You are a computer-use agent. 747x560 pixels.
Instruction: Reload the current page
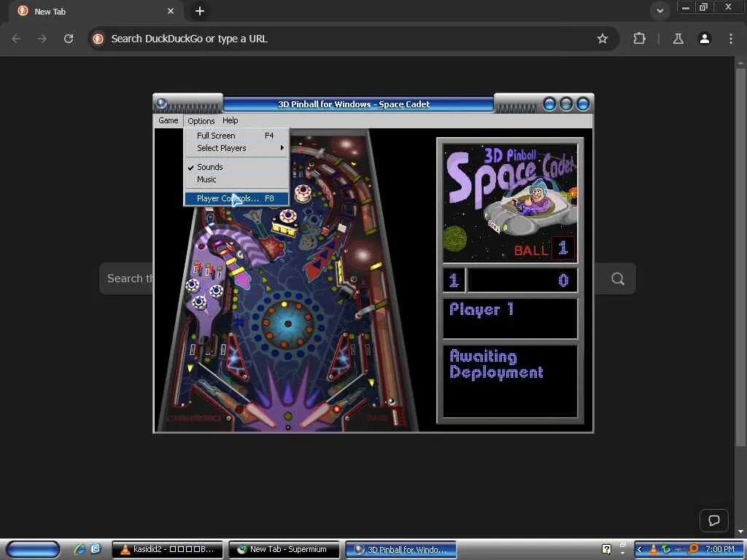pos(69,39)
